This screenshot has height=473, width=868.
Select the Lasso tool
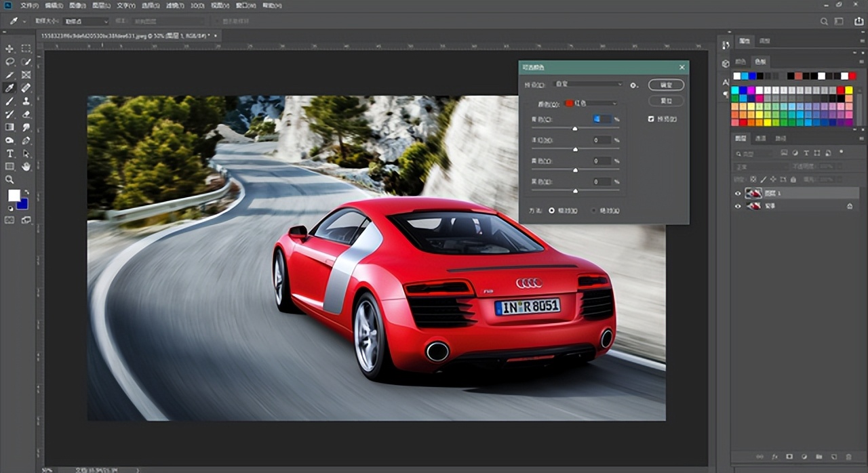click(9, 62)
